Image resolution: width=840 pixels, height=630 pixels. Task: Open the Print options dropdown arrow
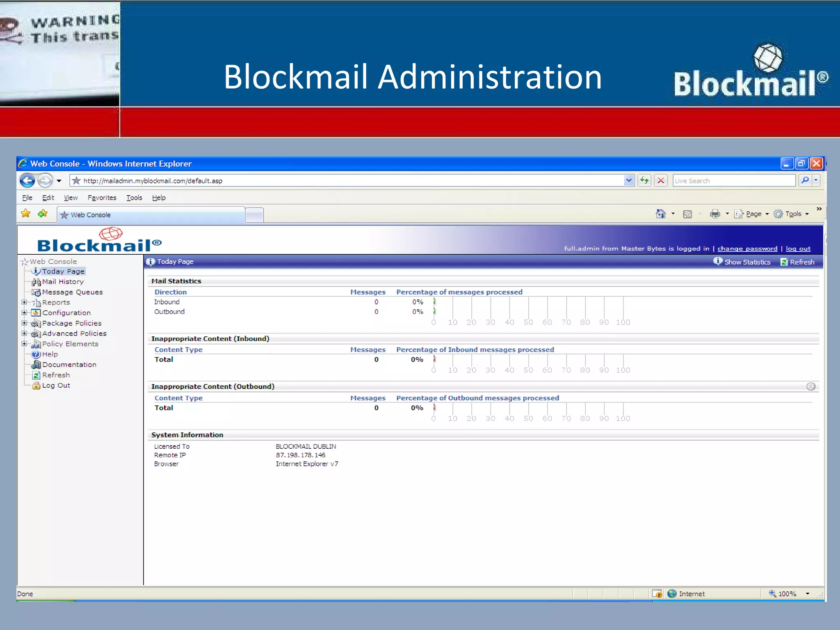(x=727, y=214)
